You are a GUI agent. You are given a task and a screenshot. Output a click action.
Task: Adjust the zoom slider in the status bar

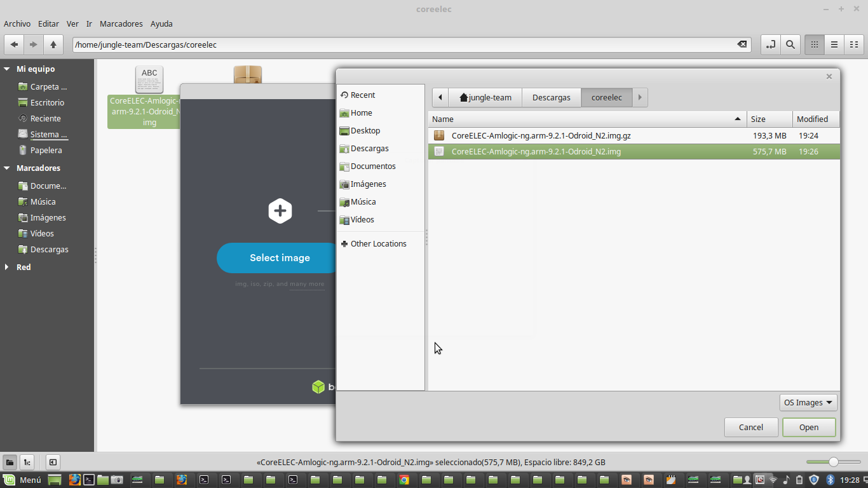(x=833, y=462)
